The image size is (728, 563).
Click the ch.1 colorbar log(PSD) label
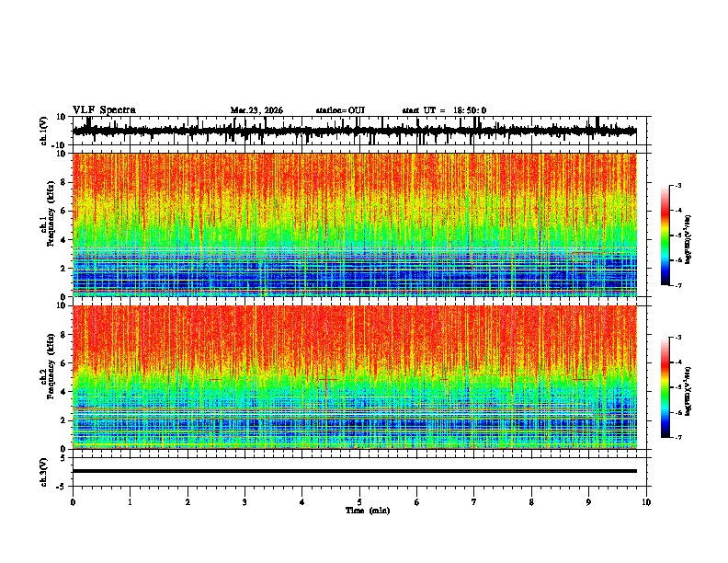[688, 239]
